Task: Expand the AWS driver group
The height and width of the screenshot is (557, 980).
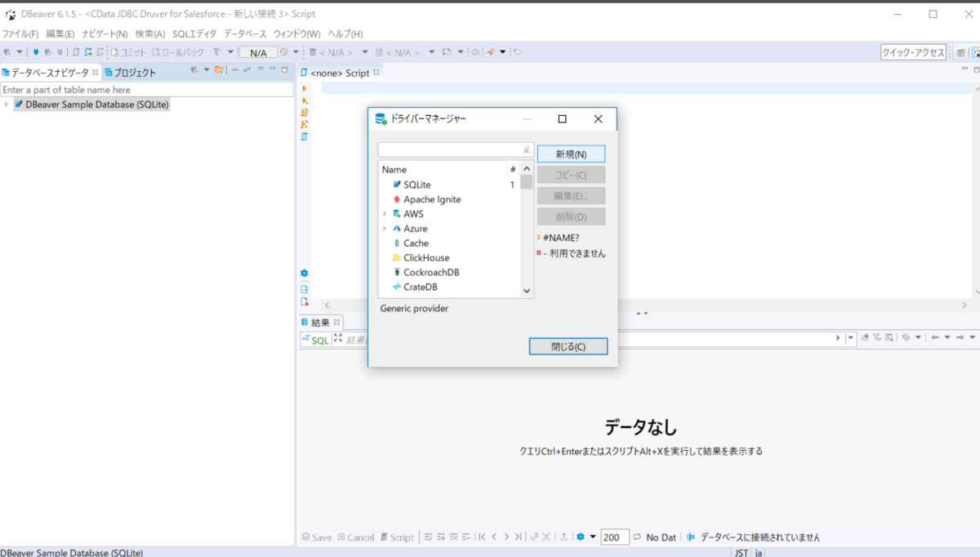Action: click(x=384, y=214)
